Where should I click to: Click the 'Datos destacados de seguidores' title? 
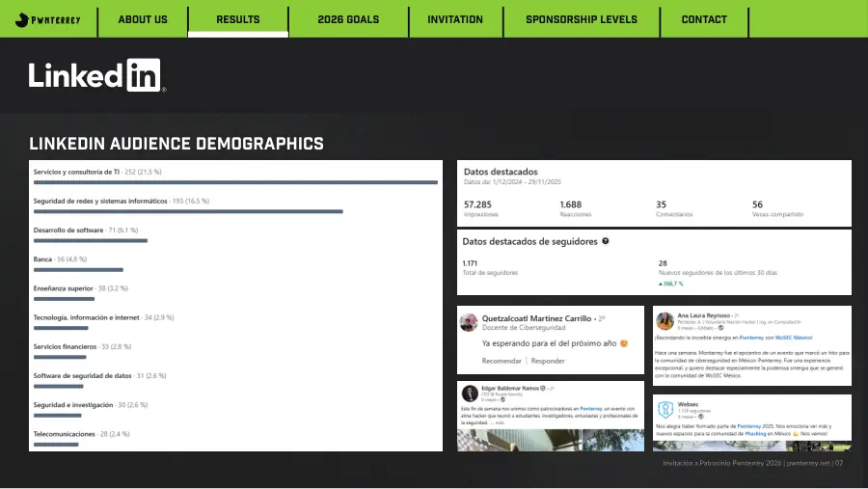pyautogui.click(x=529, y=241)
